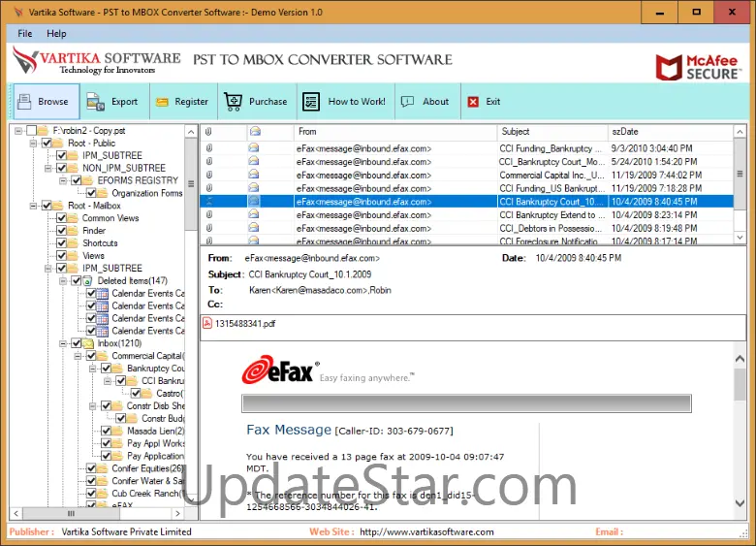Click the first Calendar Events calendar icon
This screenshot has width=756, height=546.
(102, 293)
